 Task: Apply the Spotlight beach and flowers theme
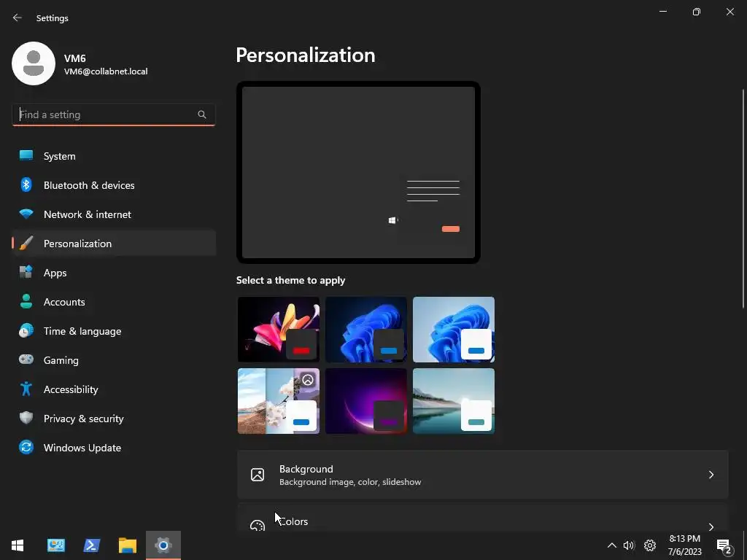(279, 401)
